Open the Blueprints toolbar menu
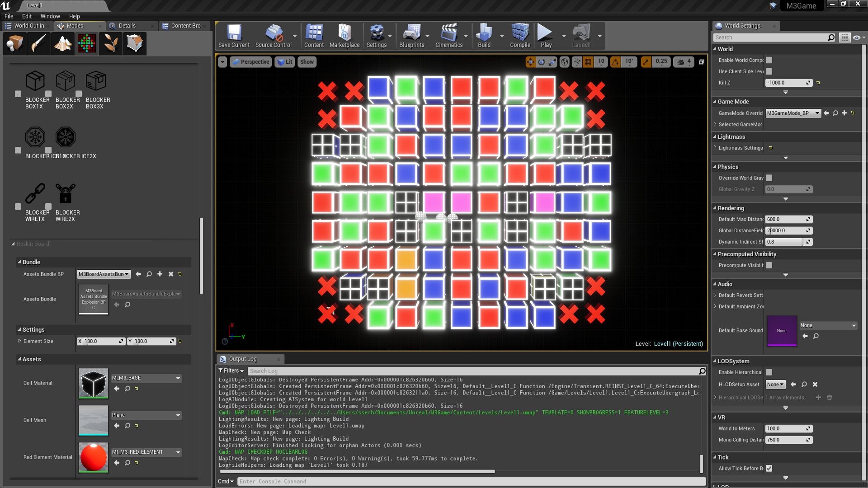 click(x=412, y=36)
